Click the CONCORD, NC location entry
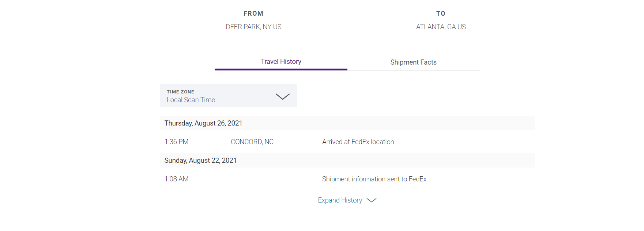The height and width of the screenshot is (231, 644). click(252, 142)
